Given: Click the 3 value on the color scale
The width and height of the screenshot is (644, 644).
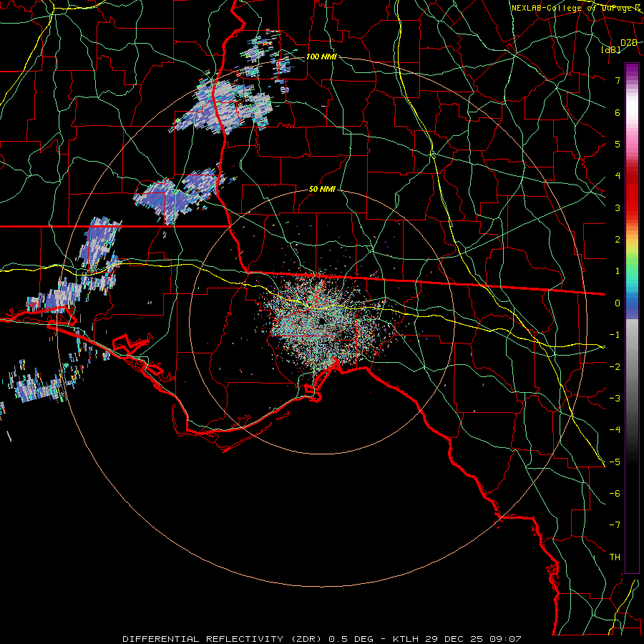Looking at the screenshot, I should 618,208.
